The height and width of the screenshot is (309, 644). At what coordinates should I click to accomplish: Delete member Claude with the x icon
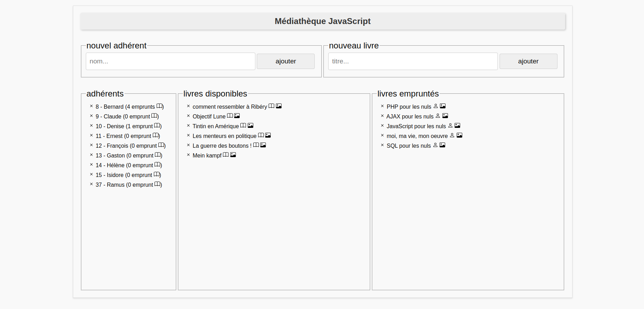pyautogui.click(x=91, y=116)
